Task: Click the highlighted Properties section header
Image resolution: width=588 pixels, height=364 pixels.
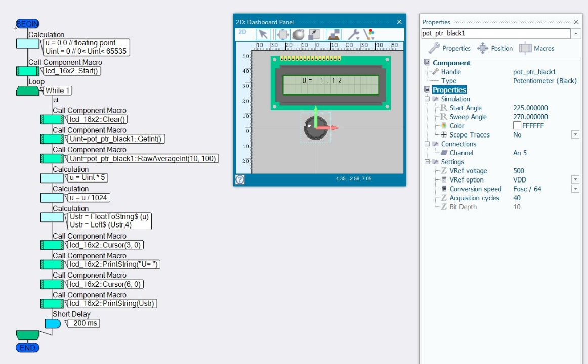Action: click(x=449, y=90)
